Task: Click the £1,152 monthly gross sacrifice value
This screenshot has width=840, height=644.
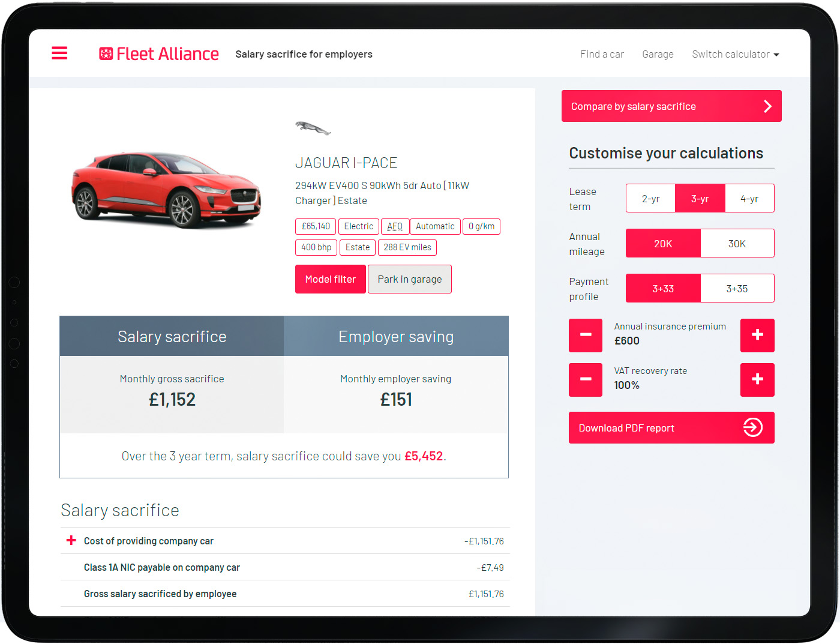Action: [172, 399]
